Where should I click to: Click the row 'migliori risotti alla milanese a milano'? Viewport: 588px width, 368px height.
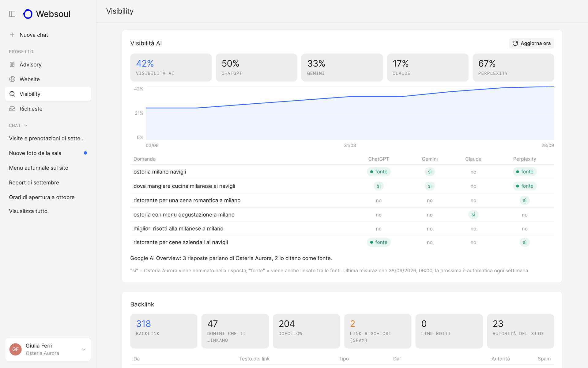[342, 228]
